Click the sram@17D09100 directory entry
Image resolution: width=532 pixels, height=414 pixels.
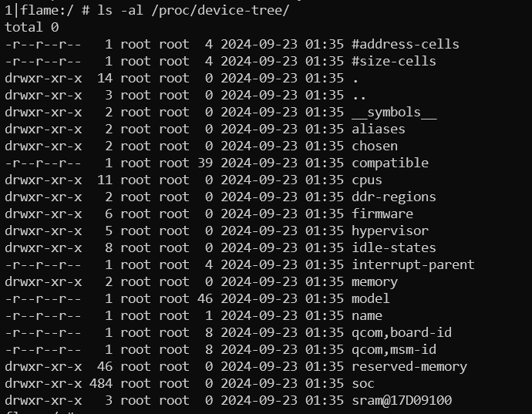click(401, 400)
